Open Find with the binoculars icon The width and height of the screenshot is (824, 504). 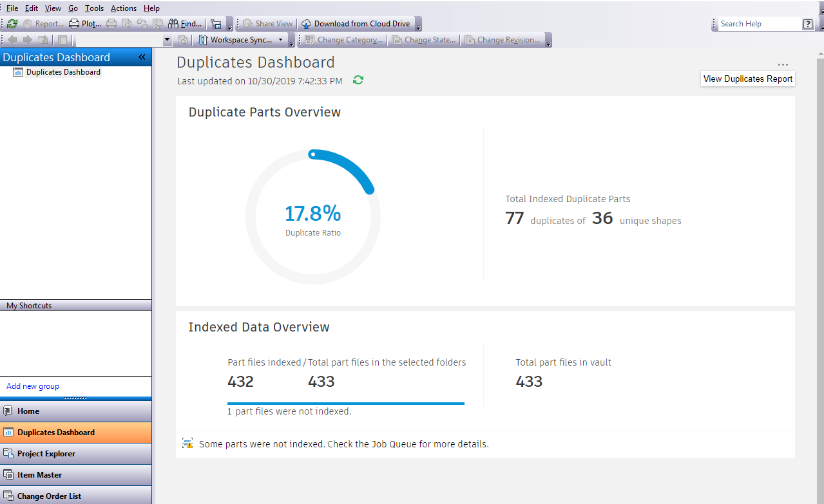pos(173,24)
